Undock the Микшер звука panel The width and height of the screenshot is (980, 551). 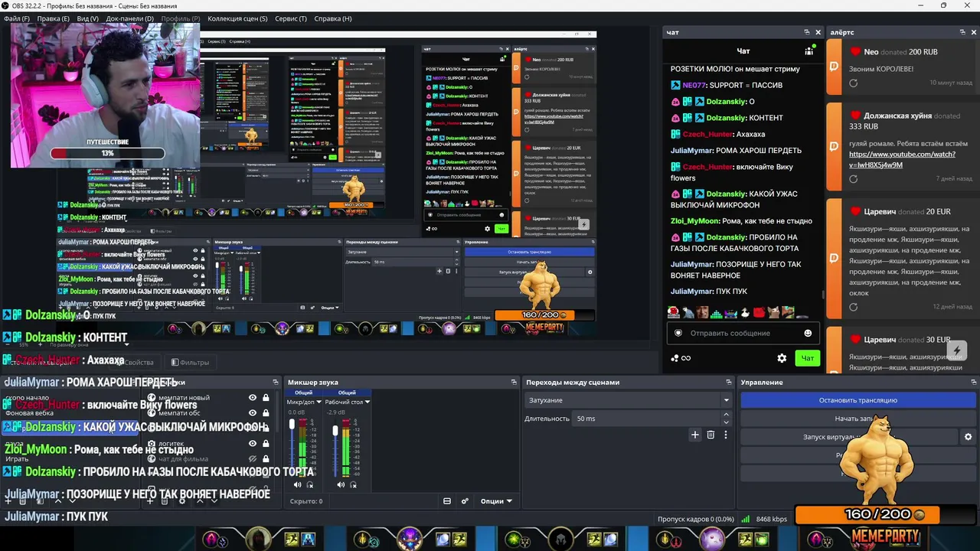point(514,382)
